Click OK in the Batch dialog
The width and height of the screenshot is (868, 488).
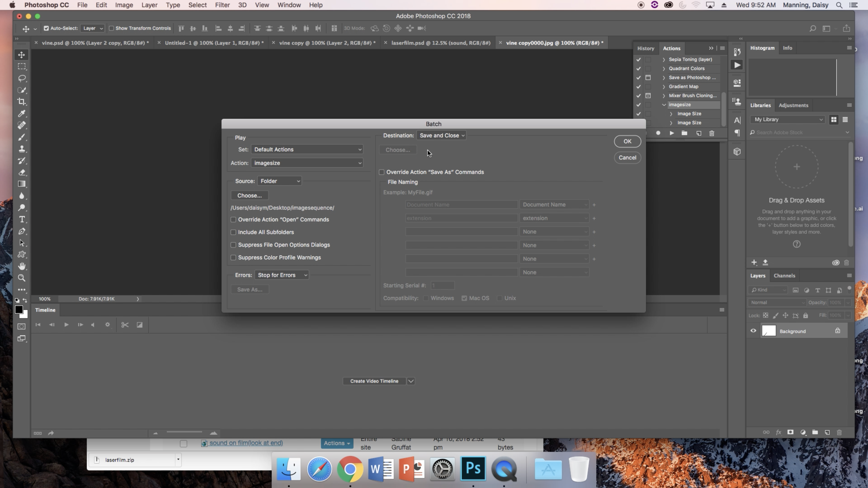click(627, 141)
